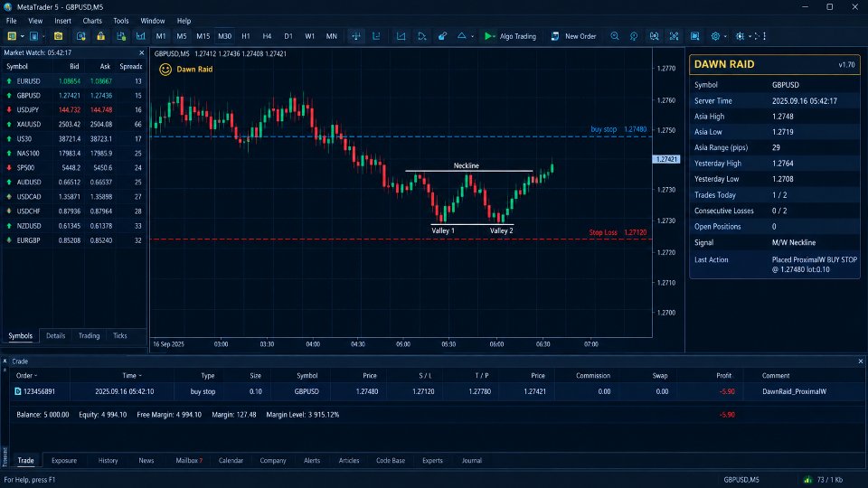Open the Journal tab
The width and height of the screenshot is (868, 488).
coord(472,460)
